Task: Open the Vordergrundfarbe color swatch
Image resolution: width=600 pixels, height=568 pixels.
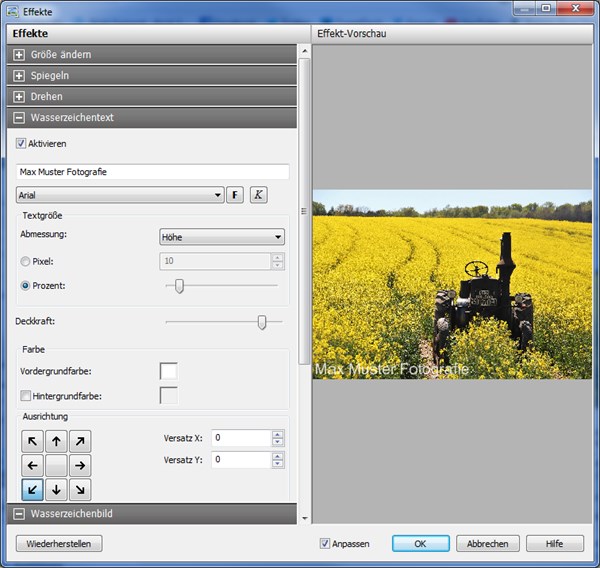Action: click(x=168, y=371)
